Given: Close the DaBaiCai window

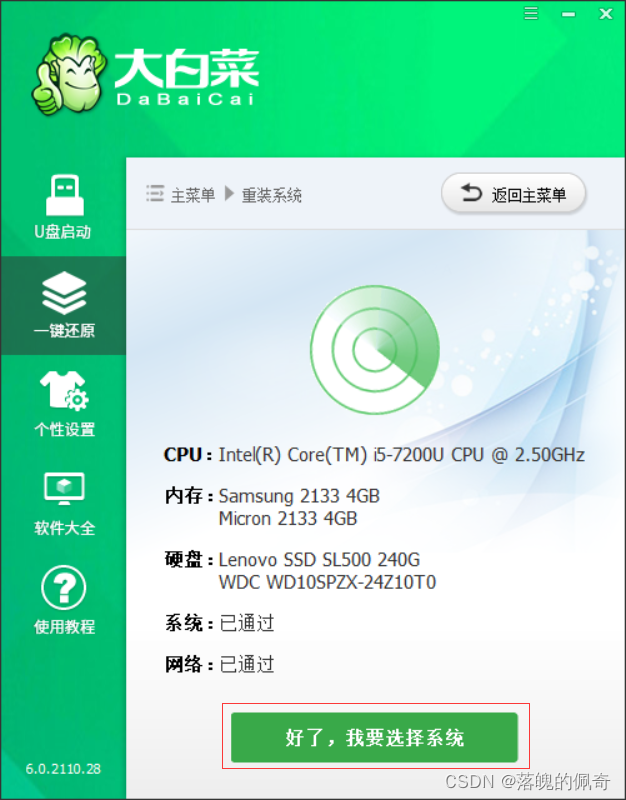Looking at the screenshot, I should point(606,13).
